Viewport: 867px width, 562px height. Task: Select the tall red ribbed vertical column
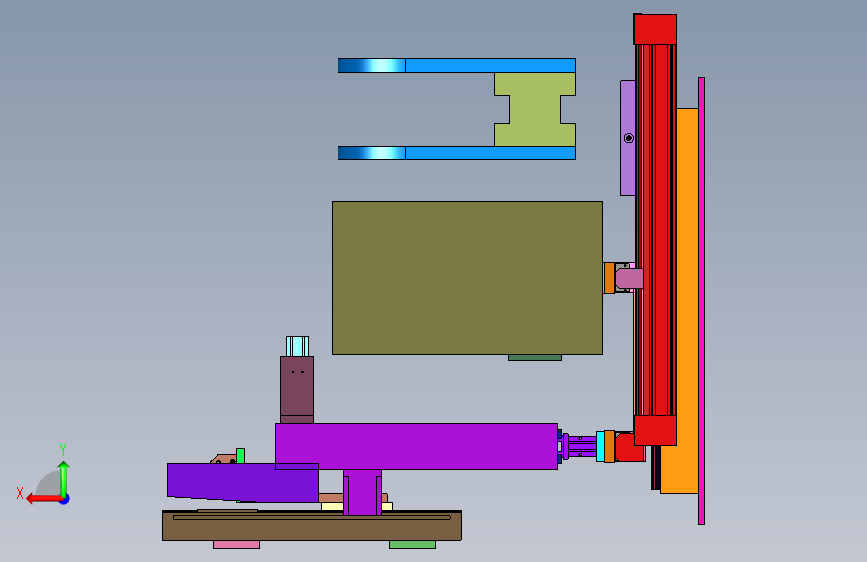tap(655, 230)
